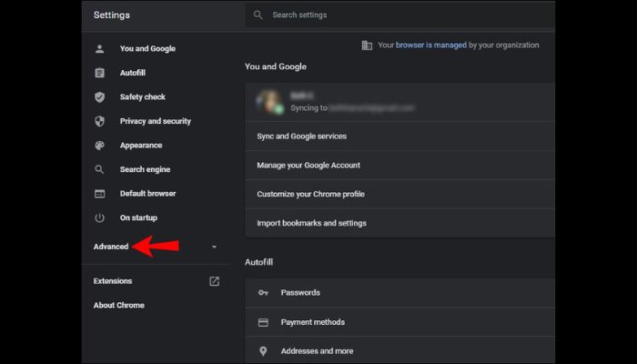Open Extensions external link icon
This screenshot has width=637, height=364.
[214, 281]
